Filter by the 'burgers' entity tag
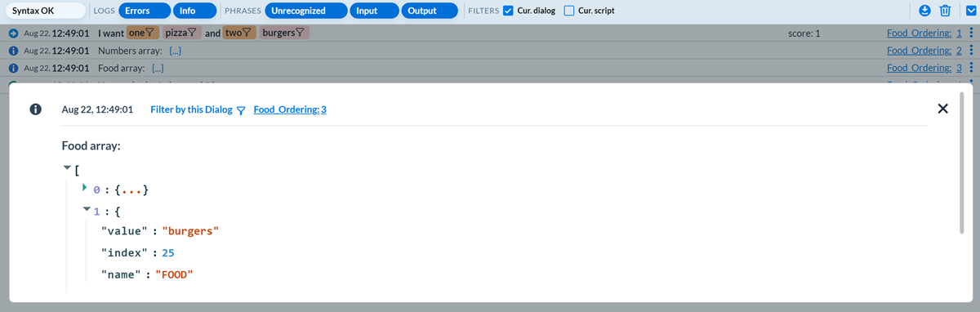This screenshot has width=980, height=312. click(283, 33)
